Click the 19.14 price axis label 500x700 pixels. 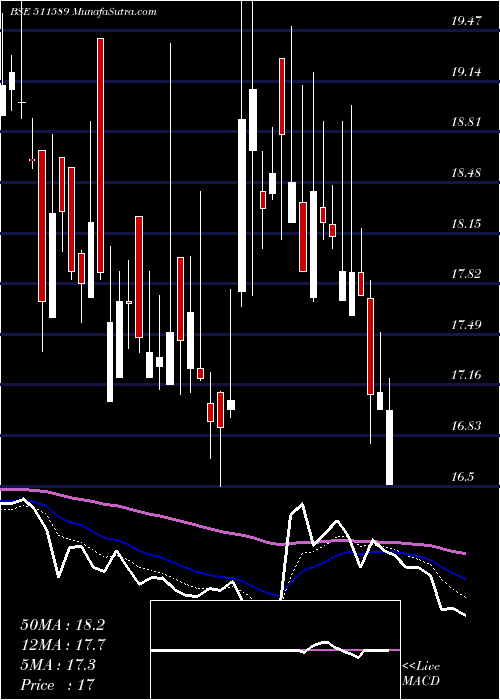click(467, 72)
